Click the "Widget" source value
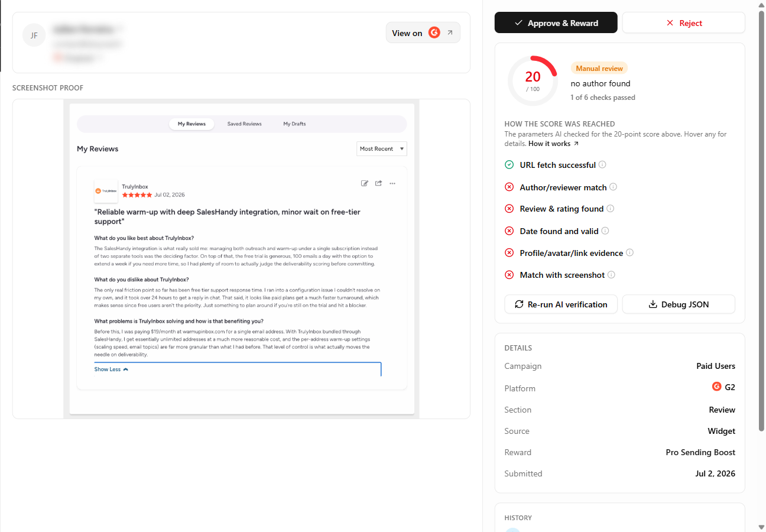This screenshot has width=766, height=532. (x=722, y=432)
